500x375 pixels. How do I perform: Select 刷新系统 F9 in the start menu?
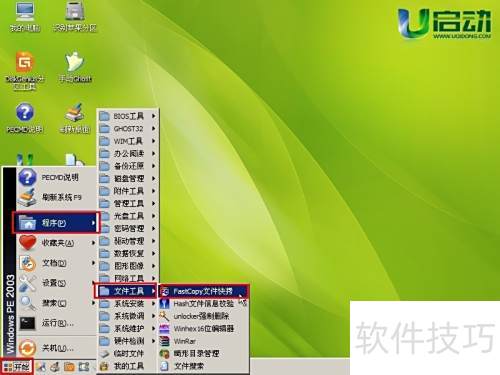[x=57, y=197]
